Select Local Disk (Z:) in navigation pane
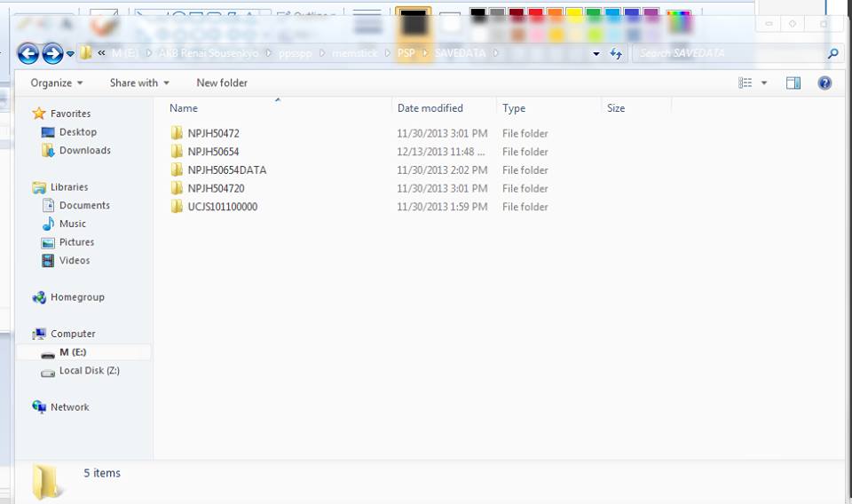This screenshot has height=504, width=852. (89, 371)
